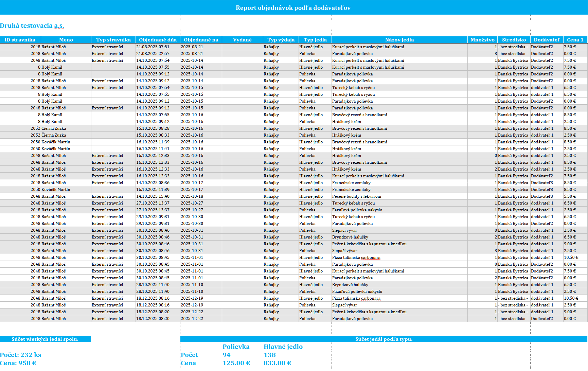
Task: Click the ordered-for date "2025-10-18"
Action: click(192, 196)
